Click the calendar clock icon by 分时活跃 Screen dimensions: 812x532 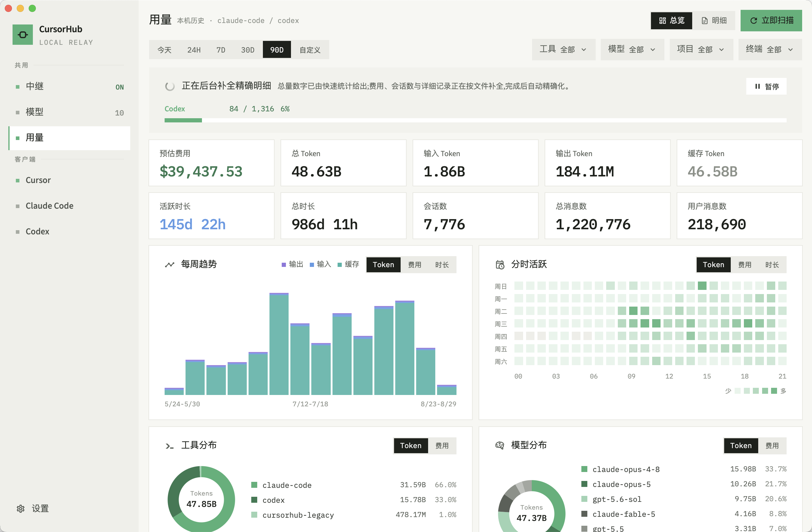point(500,264)
